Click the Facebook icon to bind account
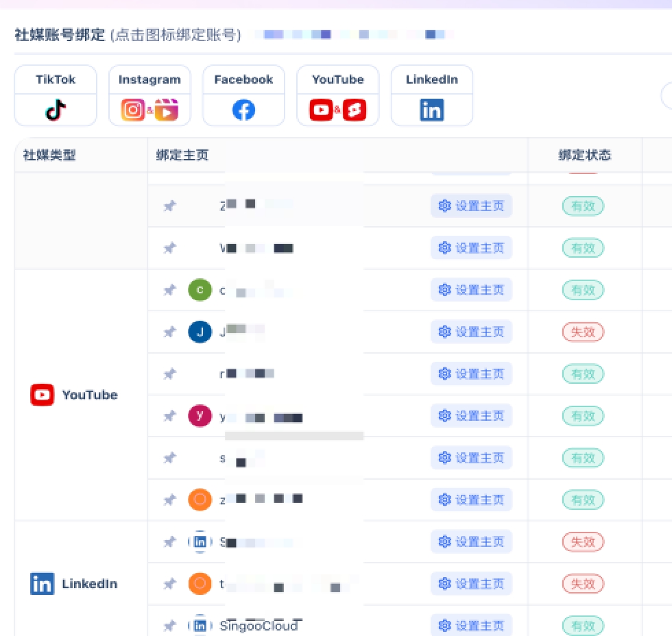 click(x=243, y=110)
